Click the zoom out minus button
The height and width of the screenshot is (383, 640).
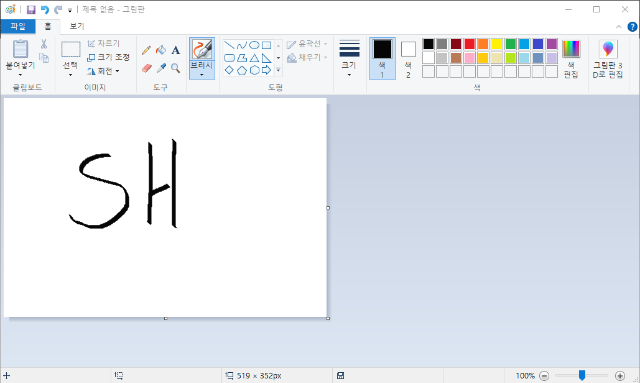pyautogui.click(x=544, y=376)
